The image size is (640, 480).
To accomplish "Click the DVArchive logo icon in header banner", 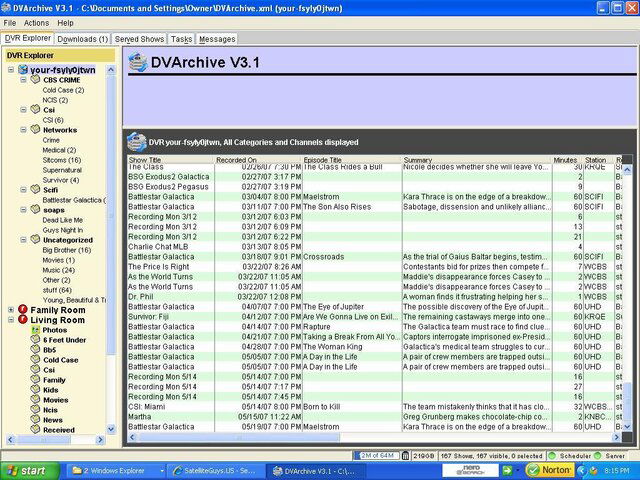I will click(138, 62).
